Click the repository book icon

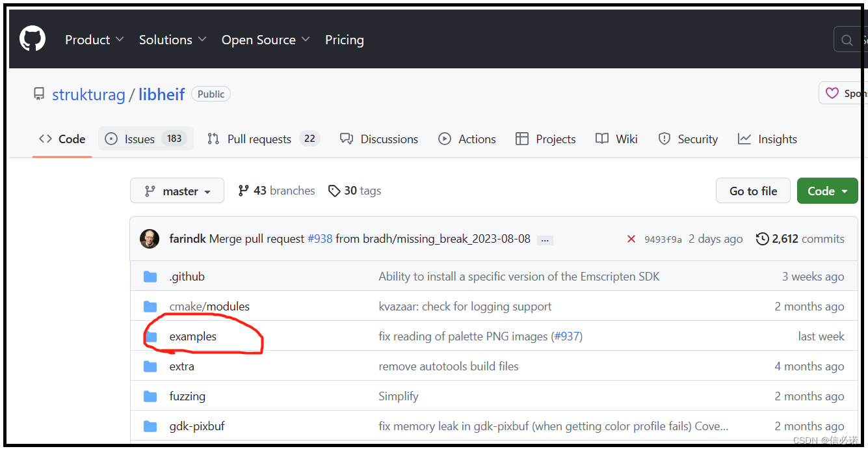(x=39, y=94)
